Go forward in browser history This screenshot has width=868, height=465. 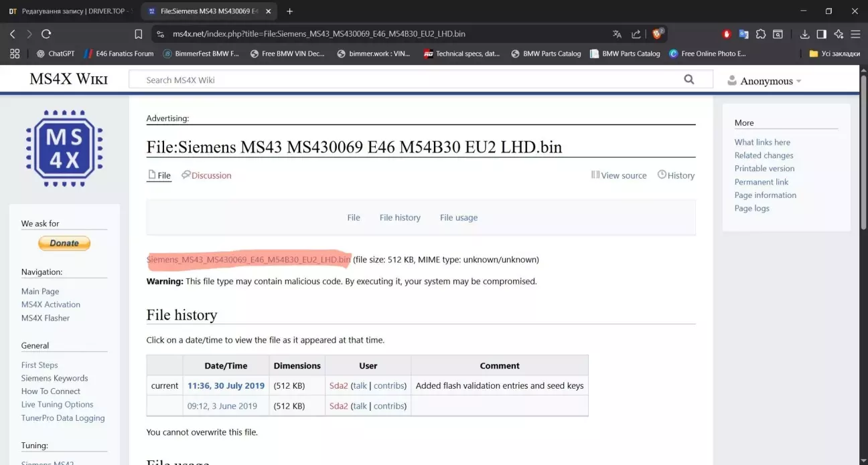tap(29, 34)
